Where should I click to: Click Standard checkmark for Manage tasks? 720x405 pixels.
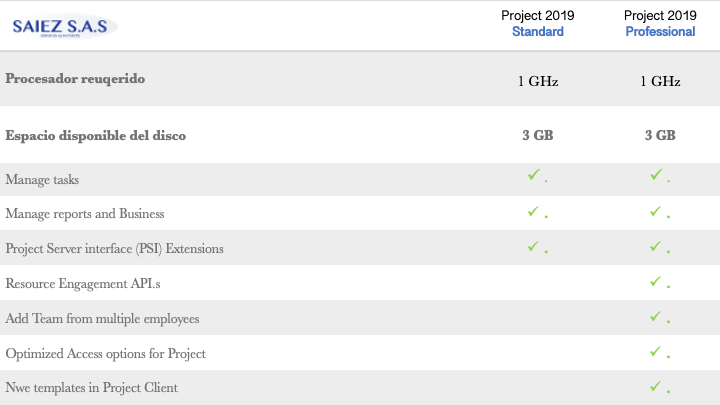[x=534, y=176]
